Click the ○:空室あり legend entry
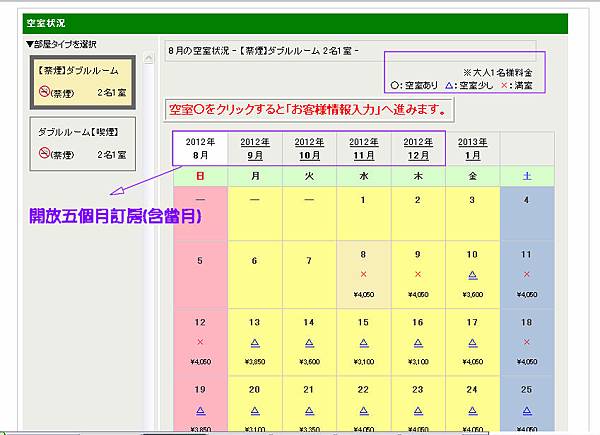Screen dimensions: 600x435 [414, 85]
